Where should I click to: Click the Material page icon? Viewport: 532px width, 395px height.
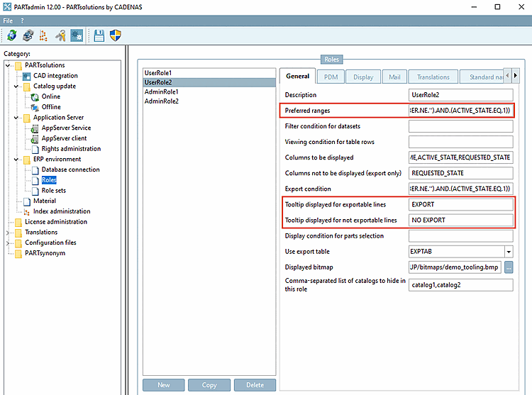pos(27,201)
